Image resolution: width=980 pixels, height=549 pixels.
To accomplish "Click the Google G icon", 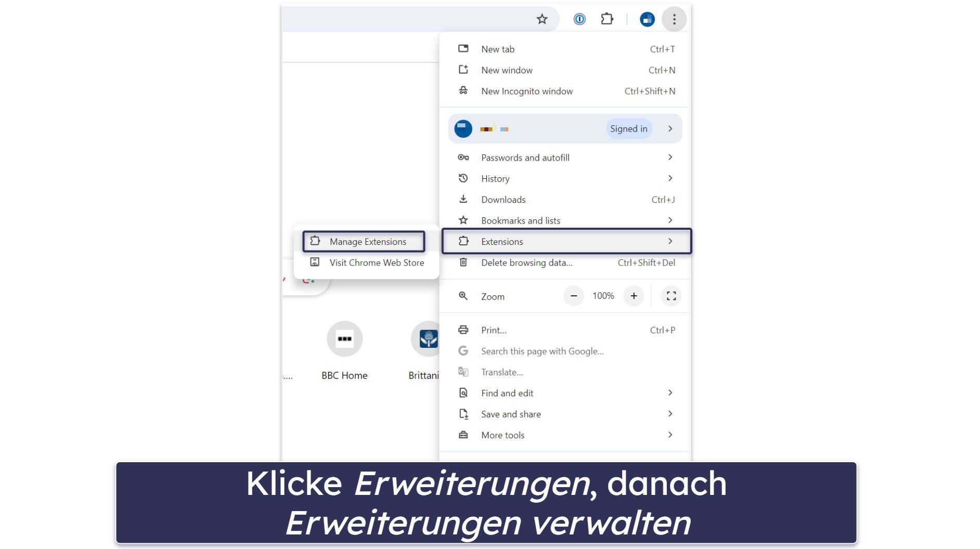I will click(463, 351).
